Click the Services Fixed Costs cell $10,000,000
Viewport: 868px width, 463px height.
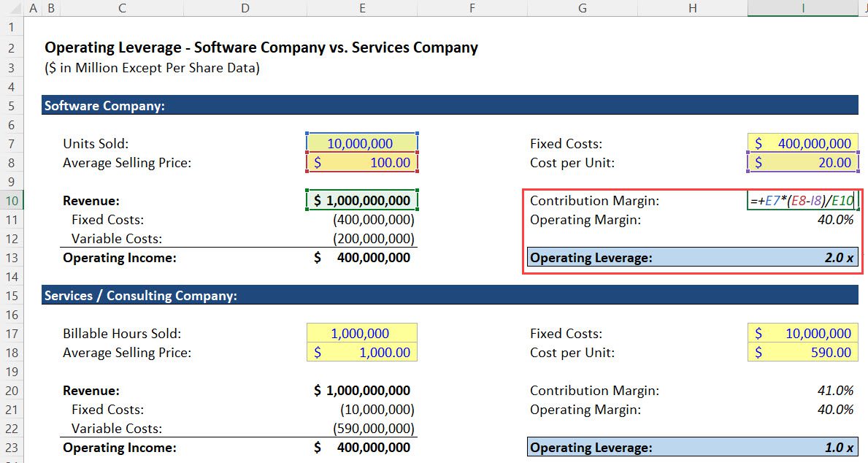803,333
